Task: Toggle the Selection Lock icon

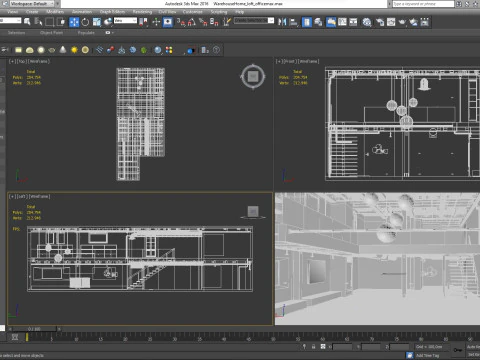Action: 313,347
